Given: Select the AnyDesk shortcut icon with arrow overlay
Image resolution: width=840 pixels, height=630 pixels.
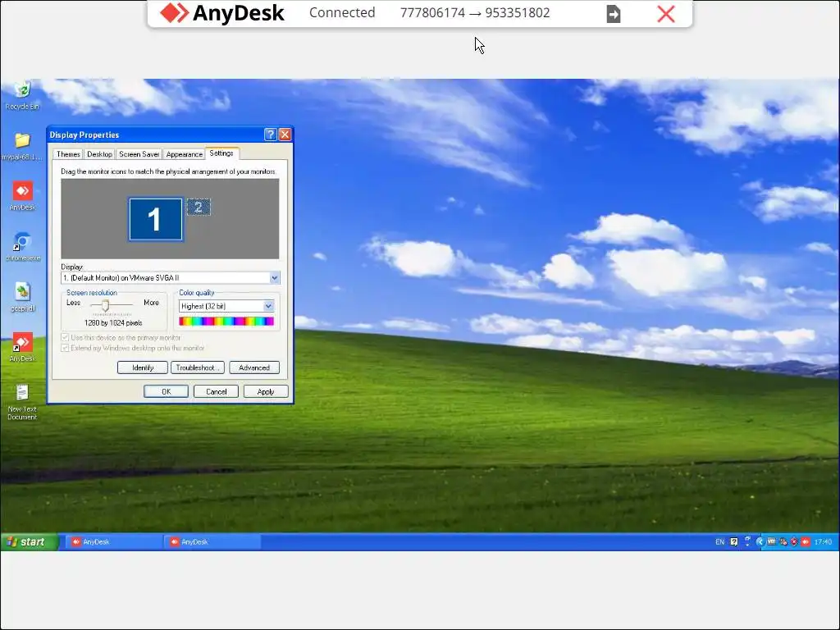Looking at the screenshot, I should tap(22, 347).
